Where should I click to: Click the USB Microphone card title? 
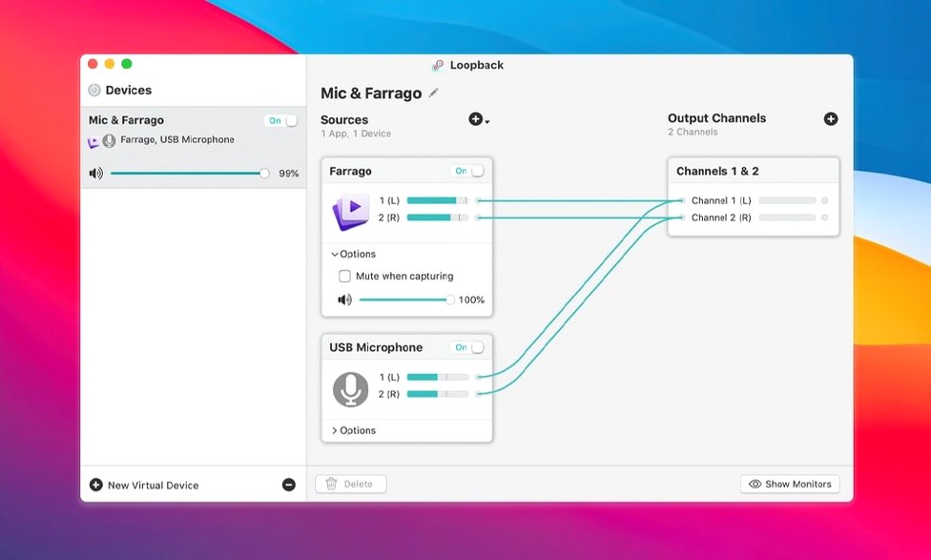click(376, 347)
